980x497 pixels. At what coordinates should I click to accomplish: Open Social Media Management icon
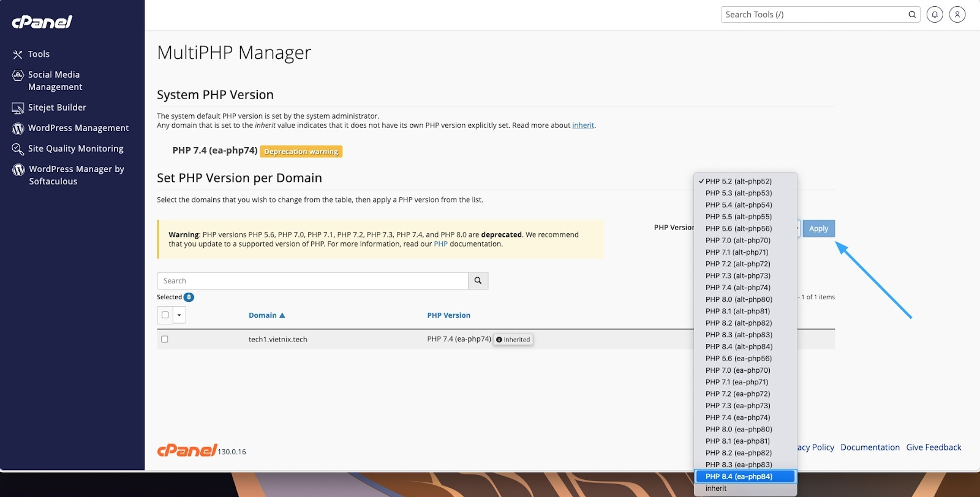tap(18, 75)
